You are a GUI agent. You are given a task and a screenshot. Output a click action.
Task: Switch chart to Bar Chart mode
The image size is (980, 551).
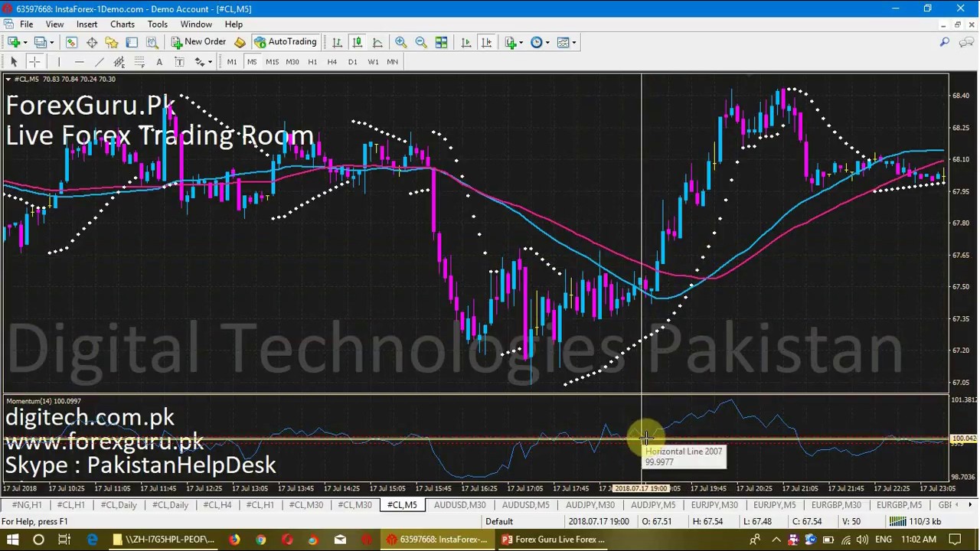point(337,42)
